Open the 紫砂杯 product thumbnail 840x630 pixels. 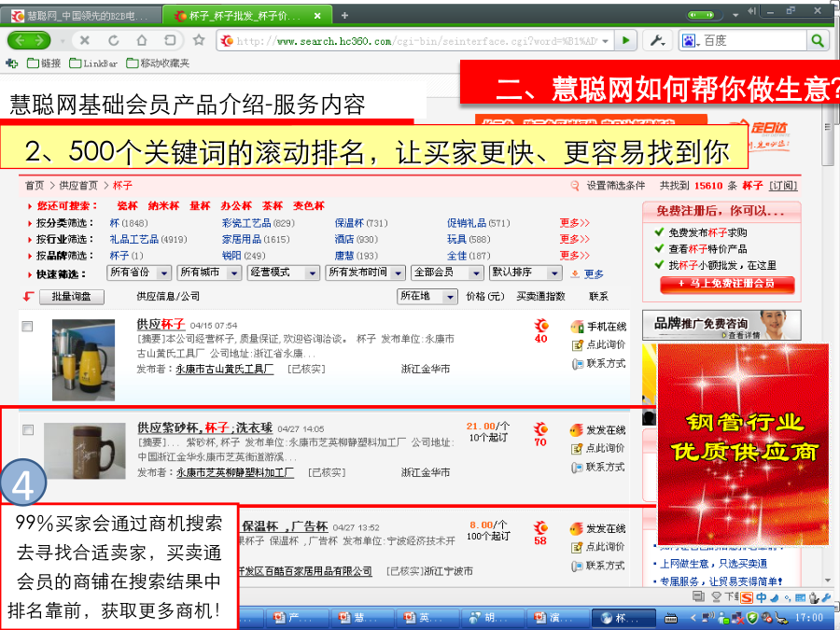coord(85,451)
